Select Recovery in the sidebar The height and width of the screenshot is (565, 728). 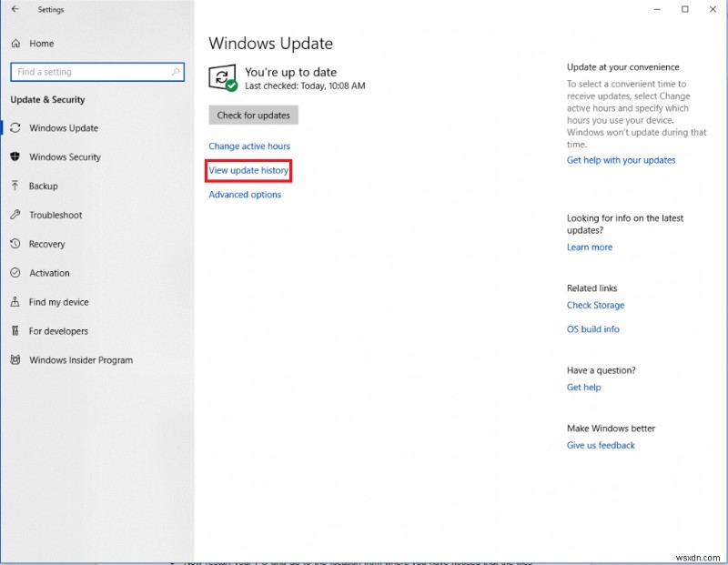point(50,244)
